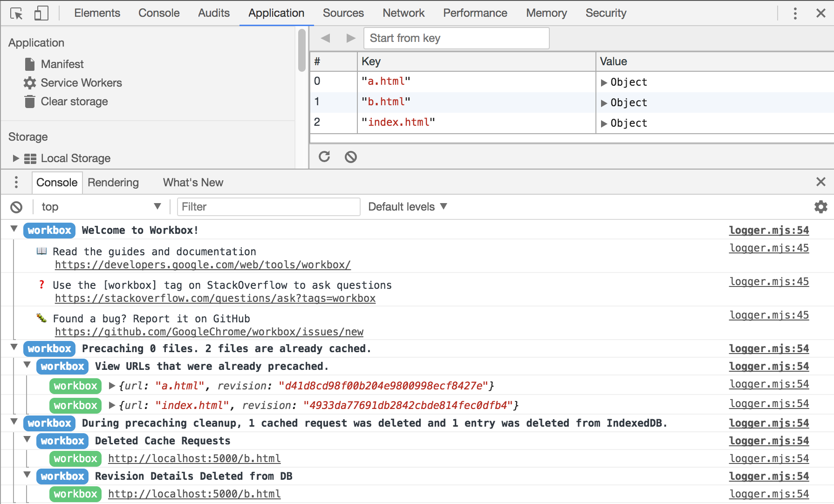Toggle the device toolbar icon
834x504 pixels.
41,13
